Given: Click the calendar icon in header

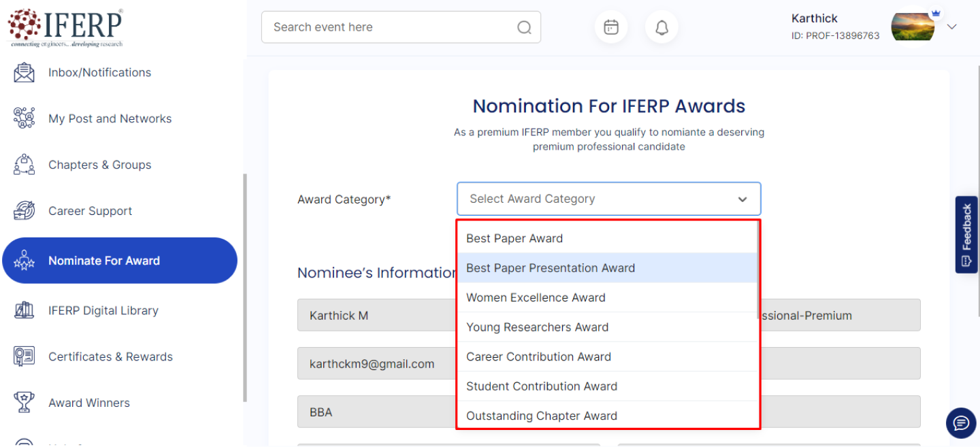Looking at the screenshot, I should coord(611,27).
